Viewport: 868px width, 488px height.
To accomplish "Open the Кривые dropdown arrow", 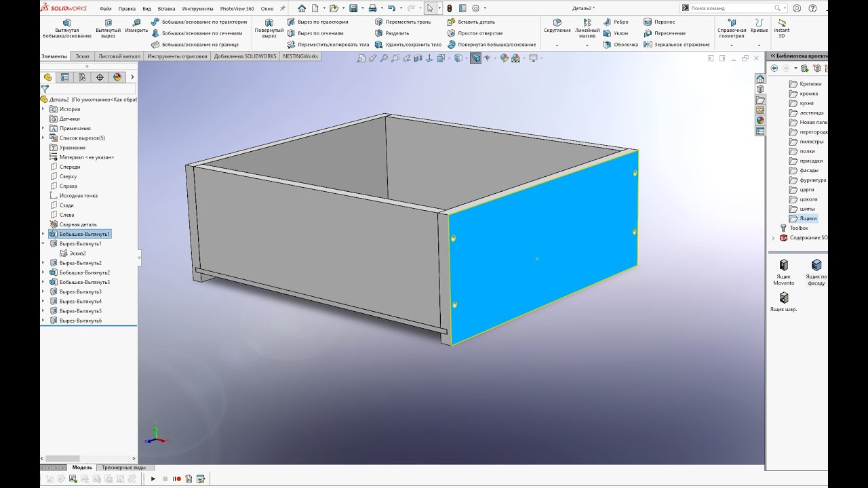I will click(x=759, y=45).
